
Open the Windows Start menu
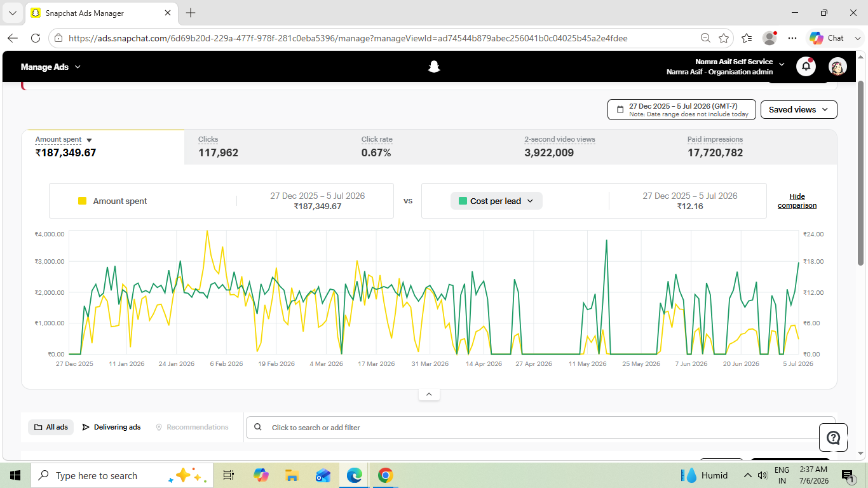(15, 475)
